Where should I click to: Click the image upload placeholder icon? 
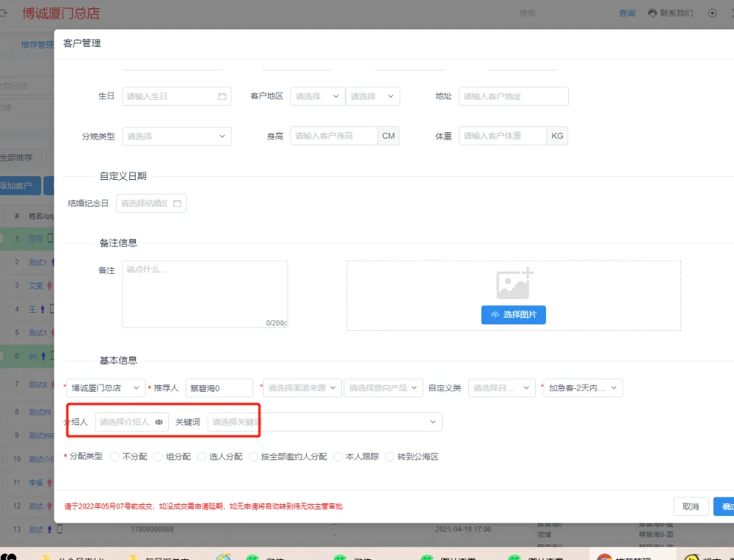514,284
